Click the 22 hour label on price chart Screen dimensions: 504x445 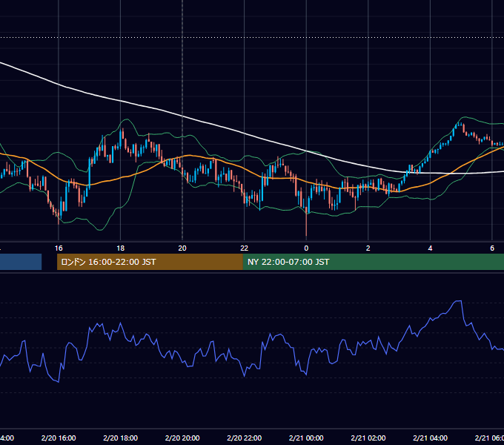pyautogui.click(x=245, y=248)
